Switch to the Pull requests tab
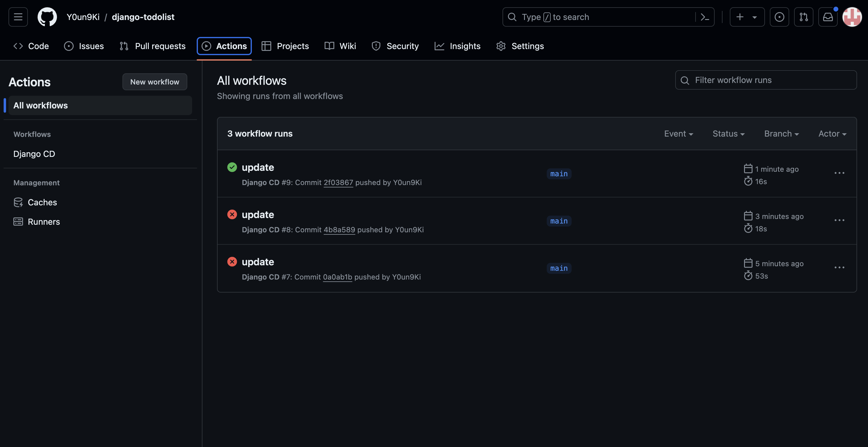Viewport: 868px width, 447px height. (x=153, y=46)
